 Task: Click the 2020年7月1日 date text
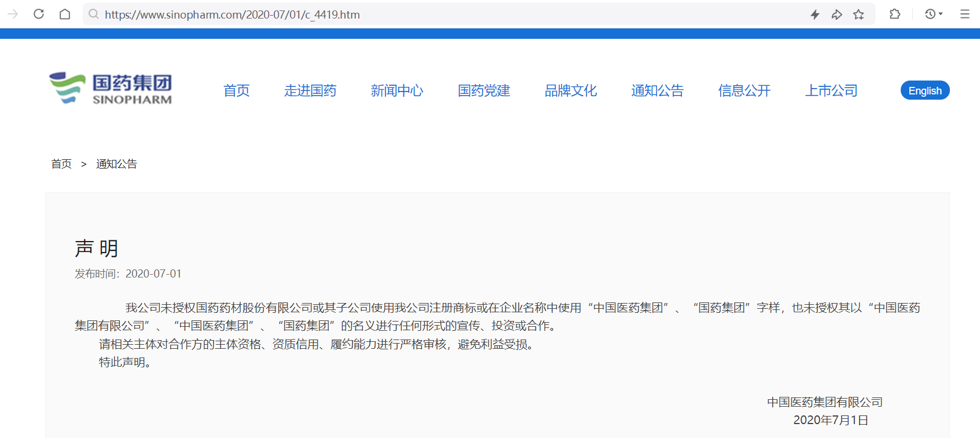[831, 420]
